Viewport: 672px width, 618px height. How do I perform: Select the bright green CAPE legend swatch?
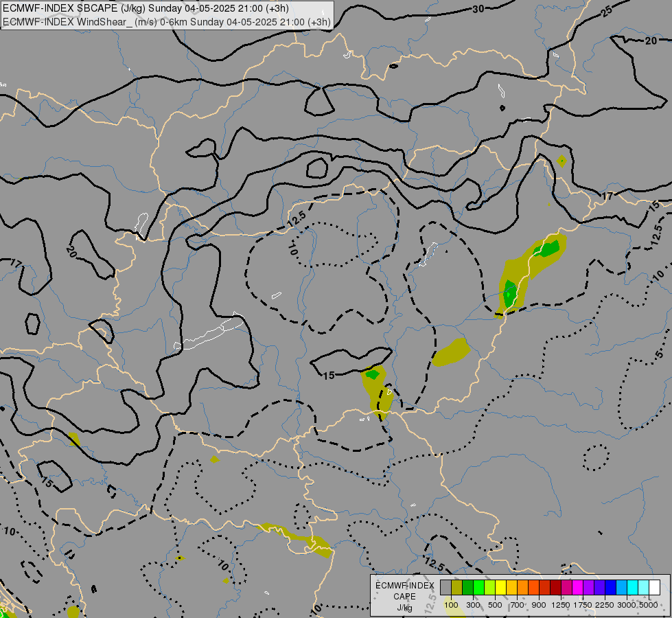coord(478,587)
